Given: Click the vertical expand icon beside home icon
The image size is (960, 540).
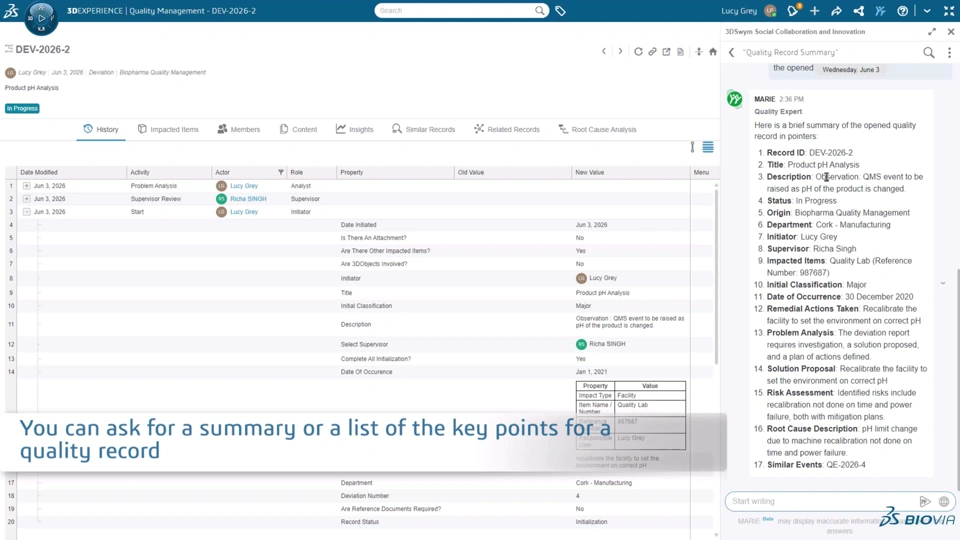Looking at the screenshot, I should click(699, 51).
